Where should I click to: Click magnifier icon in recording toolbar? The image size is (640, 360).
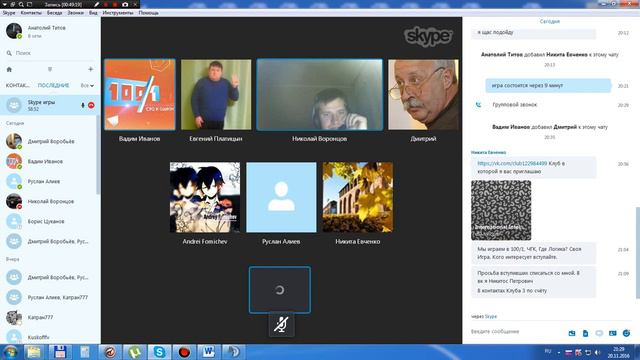20,4
